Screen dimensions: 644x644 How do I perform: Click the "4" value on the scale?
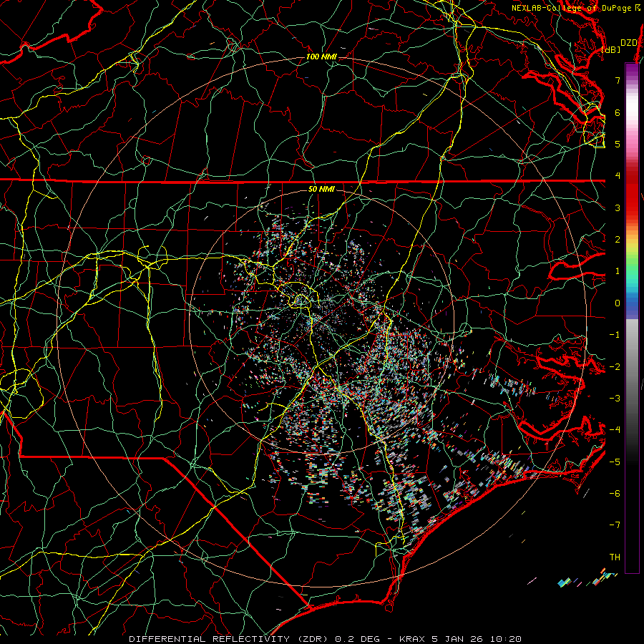[x=618, y=176]
